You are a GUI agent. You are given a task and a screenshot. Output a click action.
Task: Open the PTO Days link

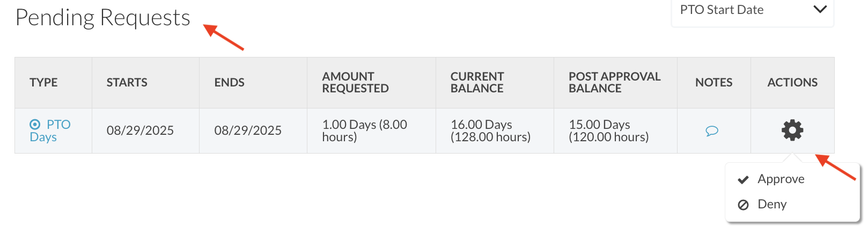(x=50, y=130)
